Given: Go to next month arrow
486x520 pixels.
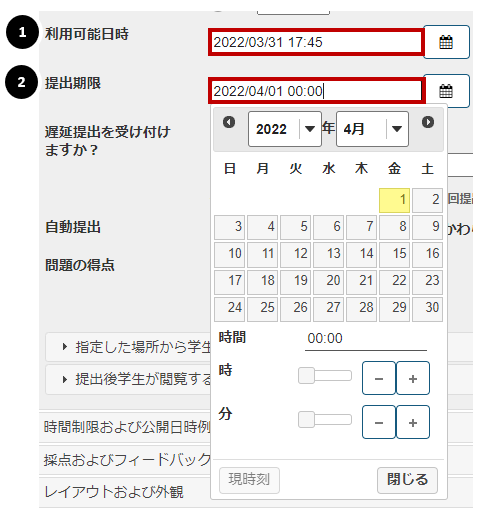Looking at the screenshot, I should click(x=428, y=122).
